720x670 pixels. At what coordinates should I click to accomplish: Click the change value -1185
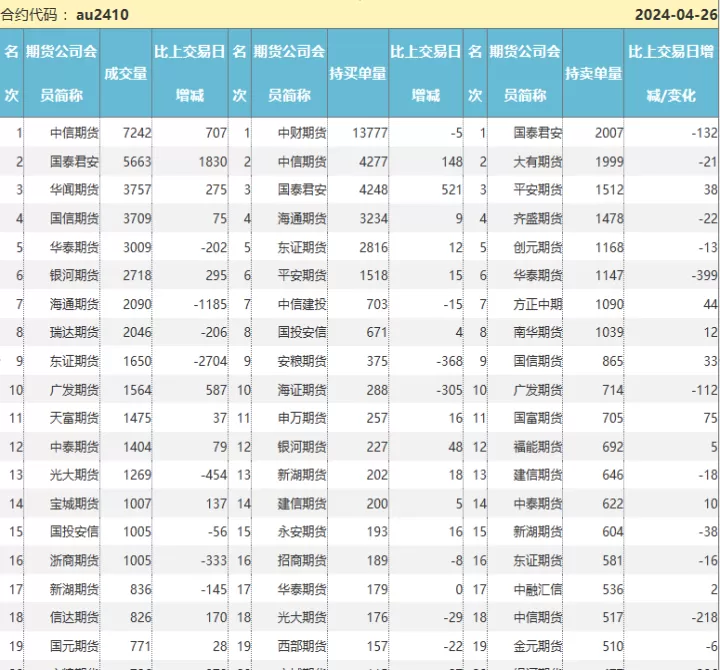[x=210, y=304]
